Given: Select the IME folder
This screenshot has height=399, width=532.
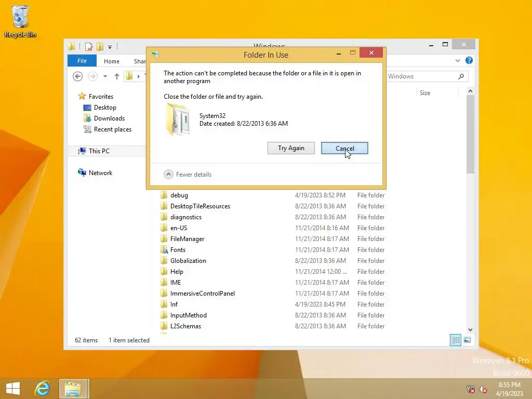Looking at the screenshot, I should click(176, 282).
